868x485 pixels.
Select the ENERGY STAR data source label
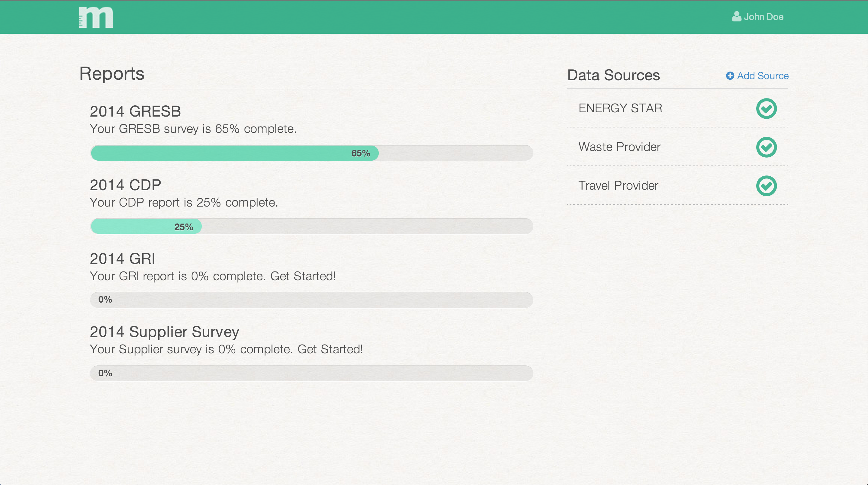pyautogui.click(x=620, y=108)
